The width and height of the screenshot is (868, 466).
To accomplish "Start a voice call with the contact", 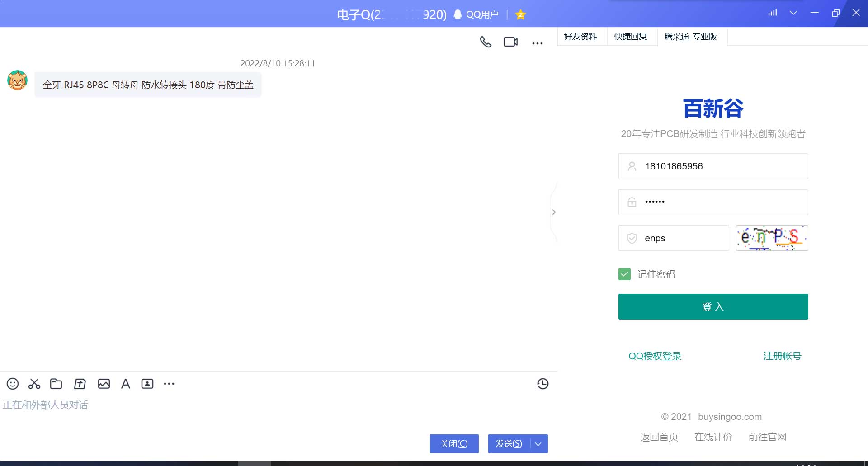I will (x=485, y=42).
